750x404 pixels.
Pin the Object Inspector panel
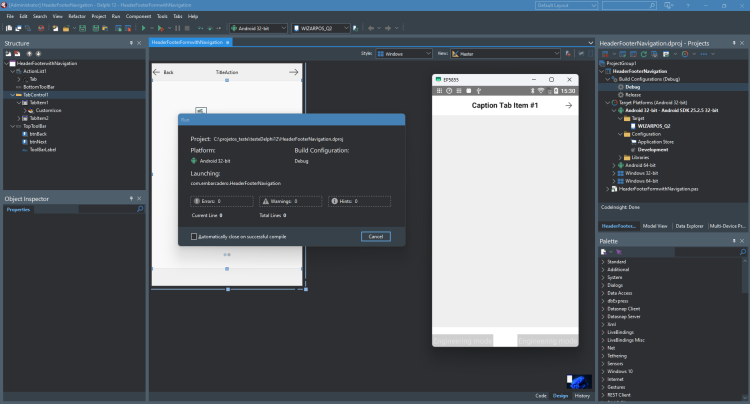click(x=131, y=198)
